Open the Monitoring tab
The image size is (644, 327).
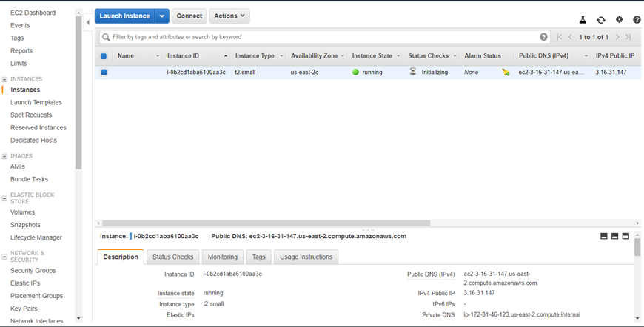coord(223,257)
